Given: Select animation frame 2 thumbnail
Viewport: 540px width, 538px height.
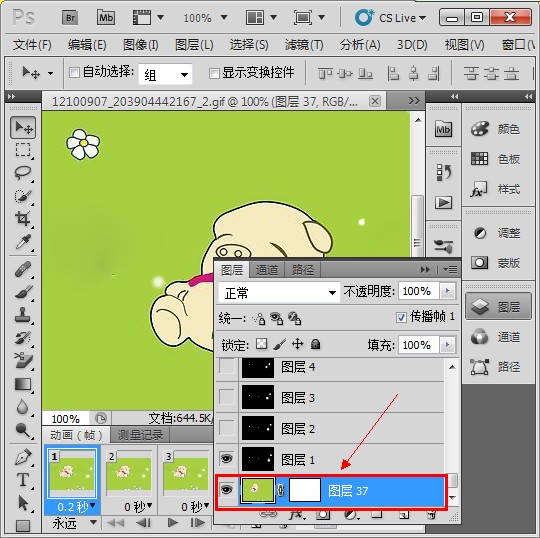Looking at the screenshot, I should pos(129,473).
